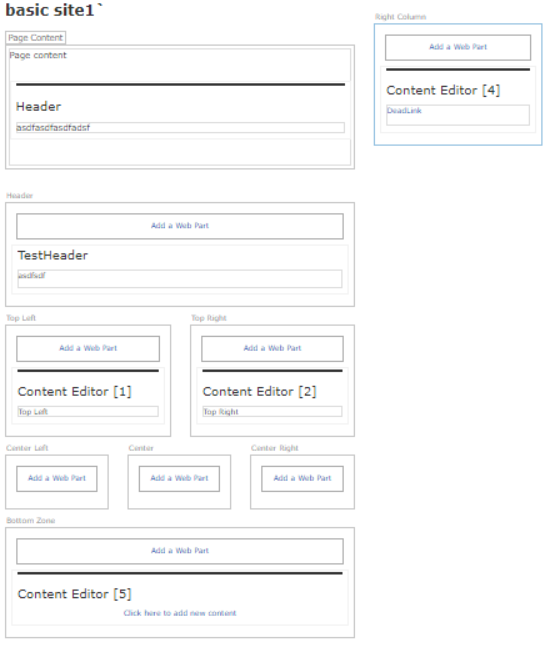
Task: Click the basic site1 page title
Action: [x=54, y=10]
